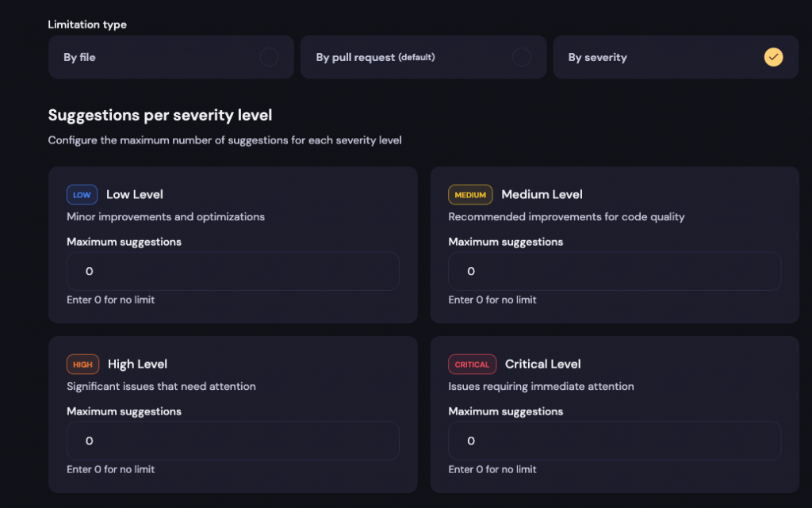This screenshot has width=812, height=508.
Task: Click the Limitation type label
Action: pyautogui.click(x=87, y=25)
